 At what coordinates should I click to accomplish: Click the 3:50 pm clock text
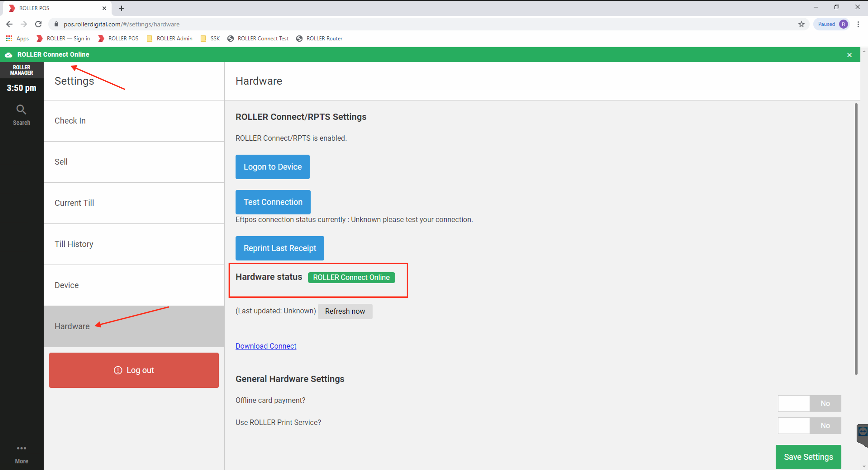click(22, 88)
